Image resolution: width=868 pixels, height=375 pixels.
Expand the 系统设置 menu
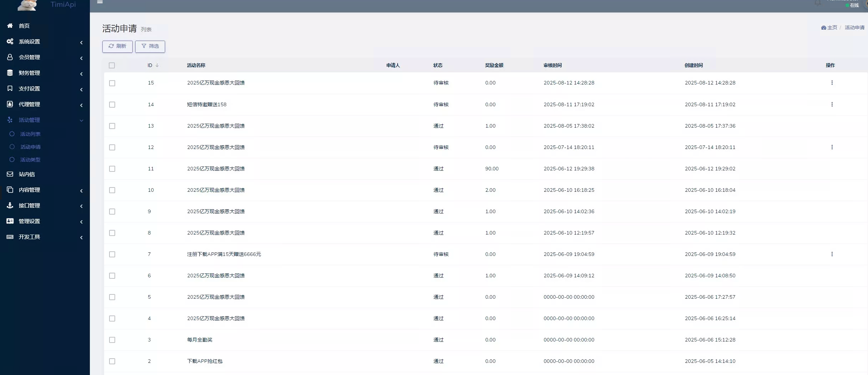(x=45, y=42)
